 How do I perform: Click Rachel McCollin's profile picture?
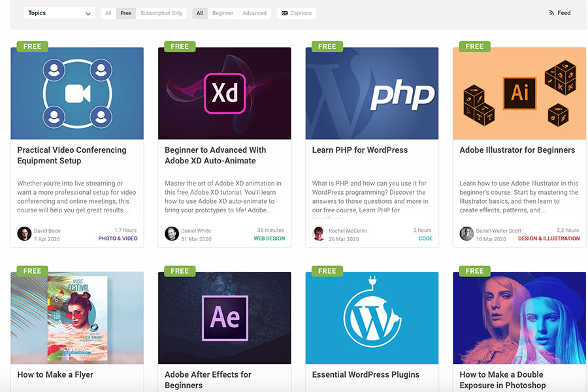pos(319,234)
